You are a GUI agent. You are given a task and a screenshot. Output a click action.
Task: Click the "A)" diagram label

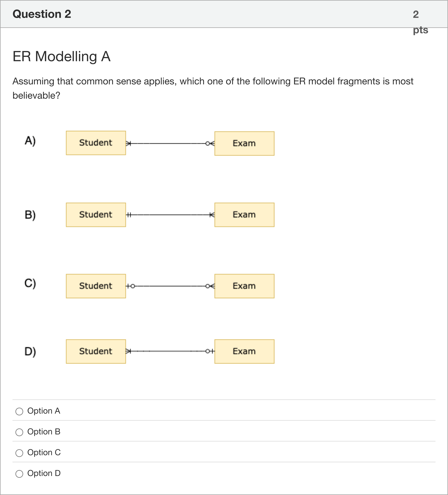[30, 141]
